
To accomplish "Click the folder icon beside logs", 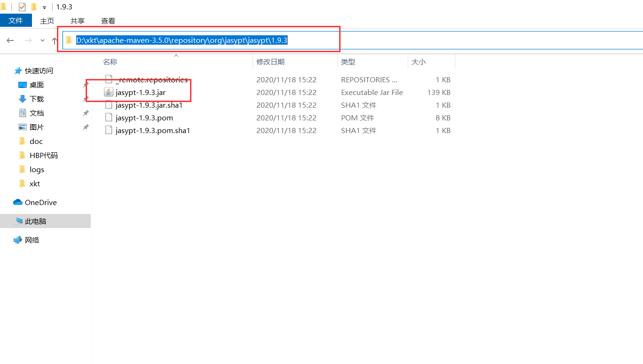I will pyautogui.click(x=22, y=169).
